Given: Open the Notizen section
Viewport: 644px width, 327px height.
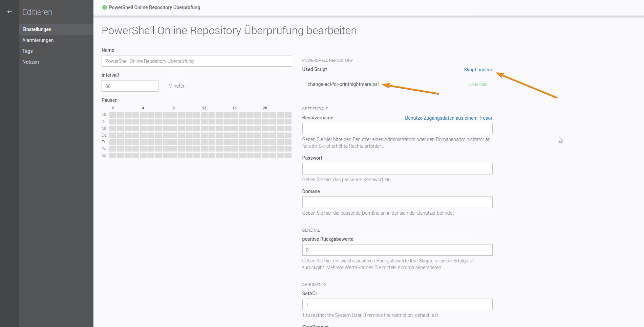Looking at the screenshot, I should tap(30, 62).
